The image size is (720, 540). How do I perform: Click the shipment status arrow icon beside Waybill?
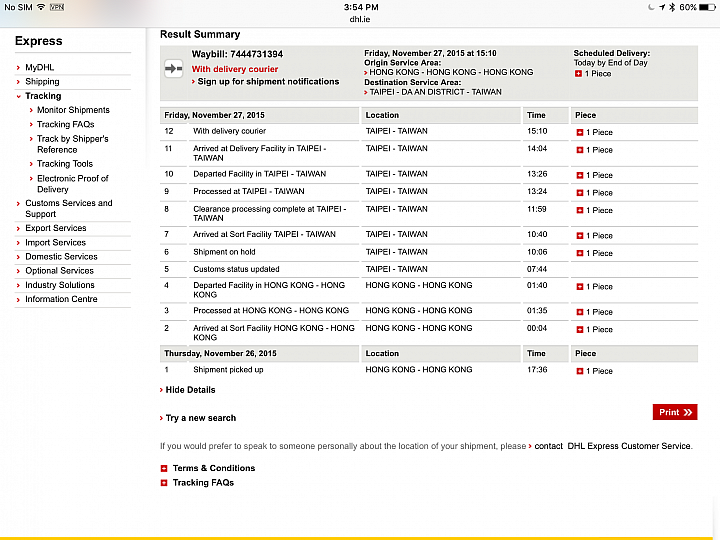click(x=174, y=69)
